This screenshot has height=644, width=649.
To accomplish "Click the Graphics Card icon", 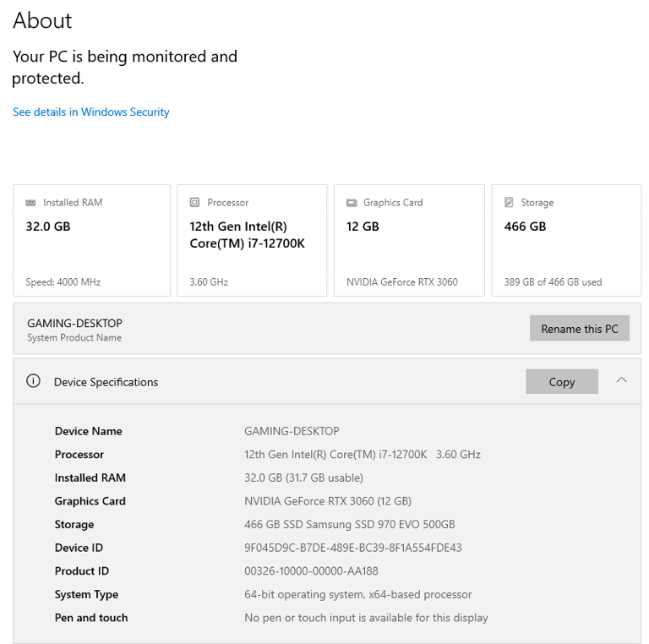I will (x=352, y=203).
